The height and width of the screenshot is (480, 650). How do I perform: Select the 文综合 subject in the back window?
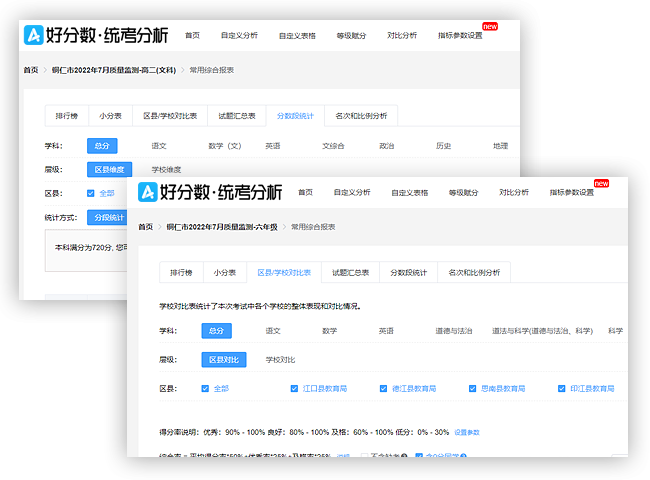coord(333,145)
